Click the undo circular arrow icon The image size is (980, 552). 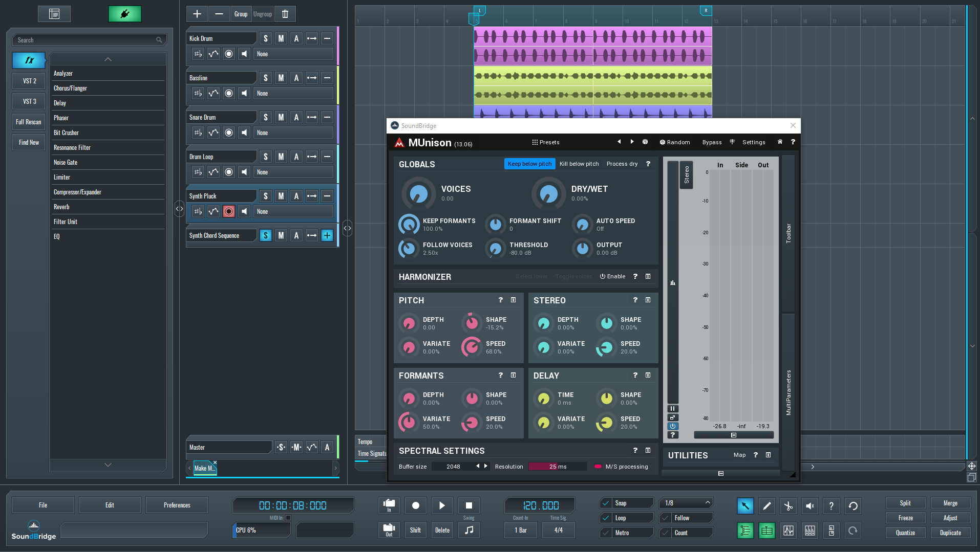pos(853,506)
